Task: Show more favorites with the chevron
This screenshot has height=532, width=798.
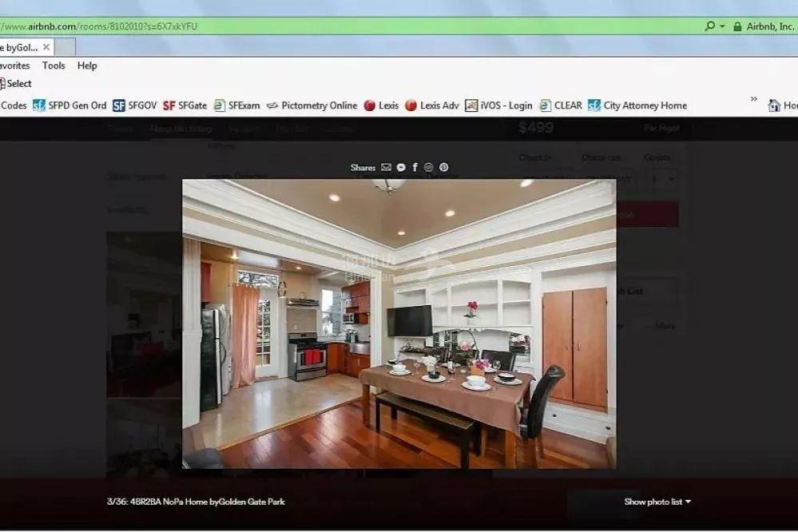Action: pyautogui.click(x=753, y=99)
